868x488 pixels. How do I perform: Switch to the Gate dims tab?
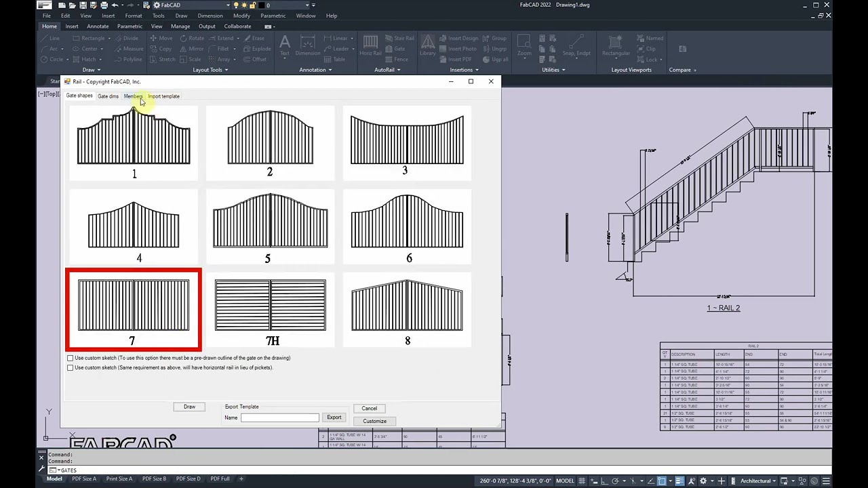point(108,96)
